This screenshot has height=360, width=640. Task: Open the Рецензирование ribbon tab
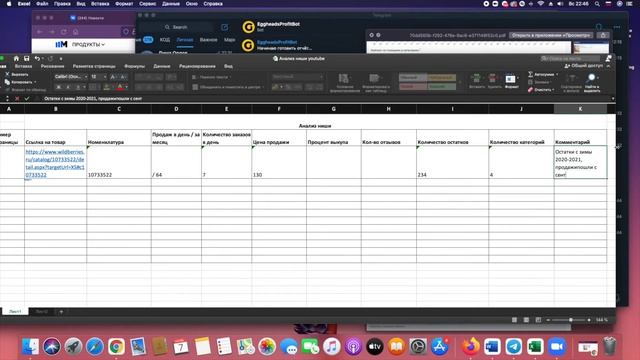click(x=197, y=66)
